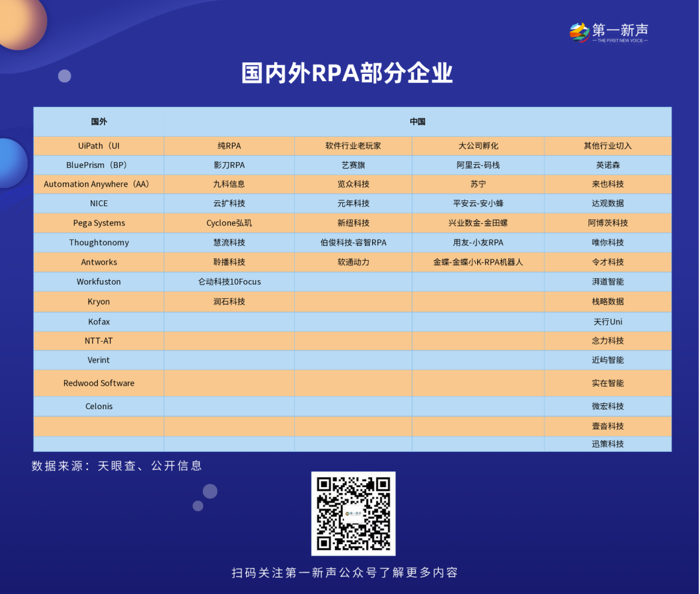
Task: Click the 元年科技 cell
Action: coord(353,203)
